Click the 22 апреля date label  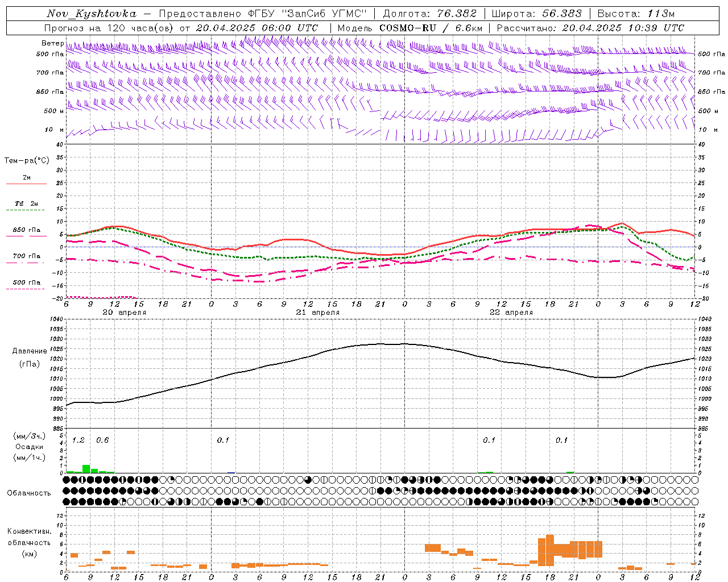tap(511, 313)
